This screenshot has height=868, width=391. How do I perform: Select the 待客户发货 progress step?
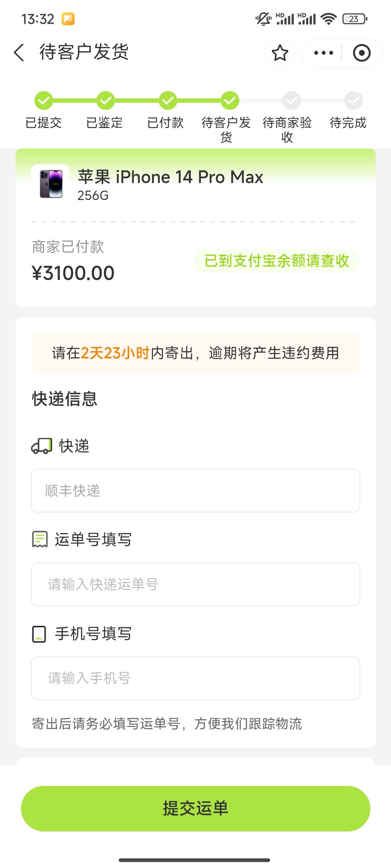pos(230,101)
